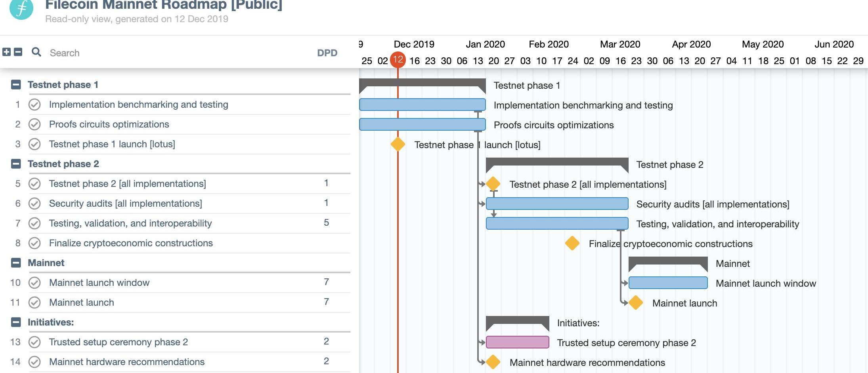This screenshot has height=373, width=868.
Task: Click Jun 2020 month header
Action: 834,44
